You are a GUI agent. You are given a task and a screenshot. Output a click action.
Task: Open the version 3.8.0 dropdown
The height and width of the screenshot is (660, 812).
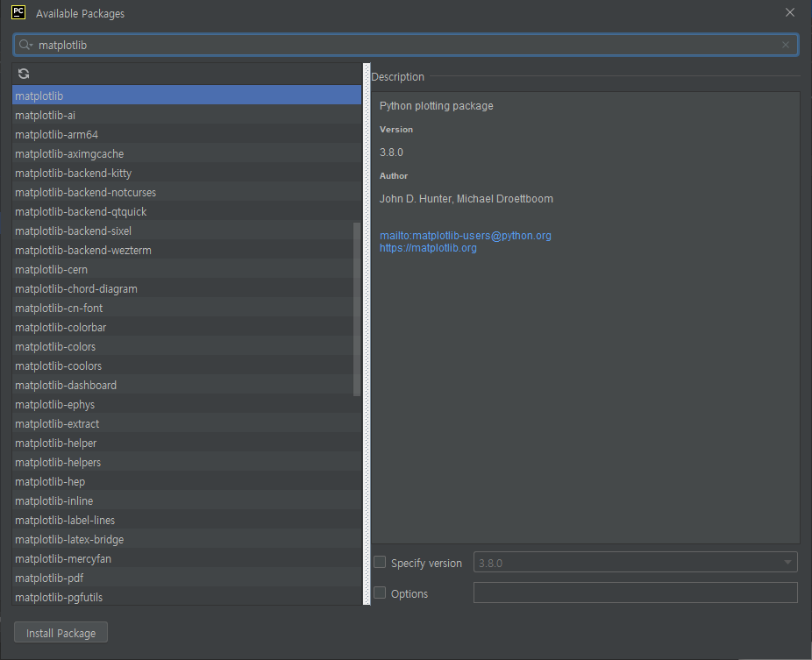636,562
